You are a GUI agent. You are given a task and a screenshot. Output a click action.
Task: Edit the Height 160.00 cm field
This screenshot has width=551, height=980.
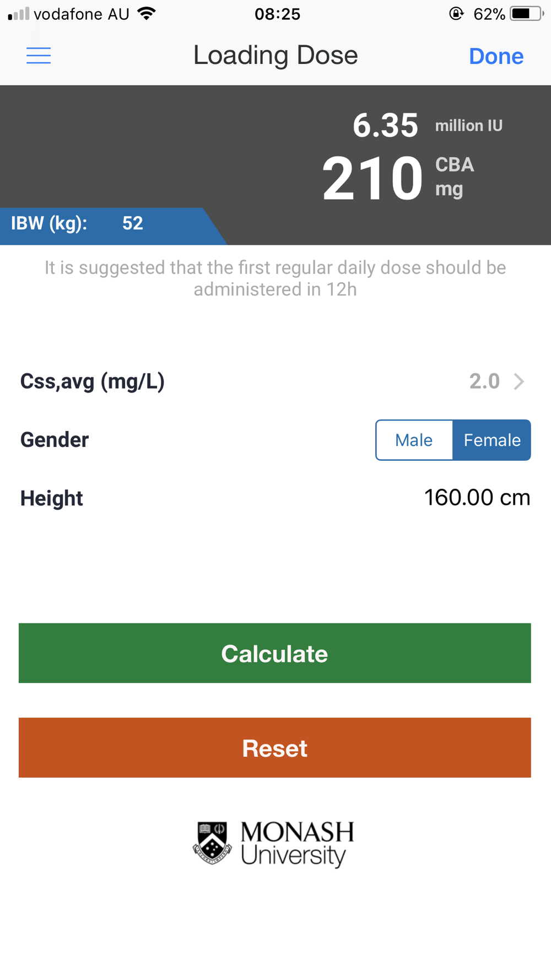point(477,498)
